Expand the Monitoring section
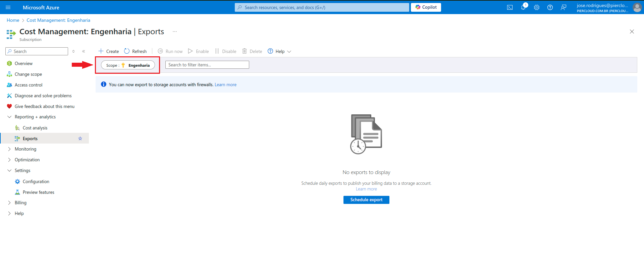 pos(25,149)
